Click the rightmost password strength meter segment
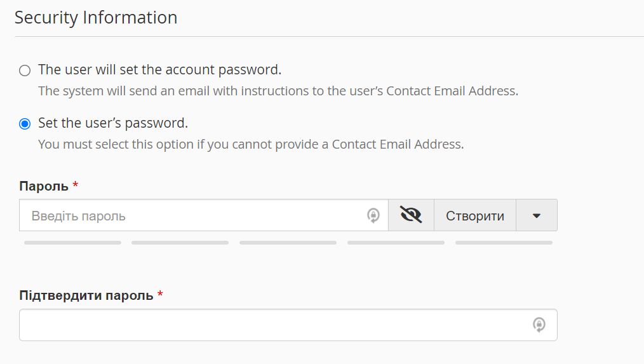 click(x=504, y=243)
